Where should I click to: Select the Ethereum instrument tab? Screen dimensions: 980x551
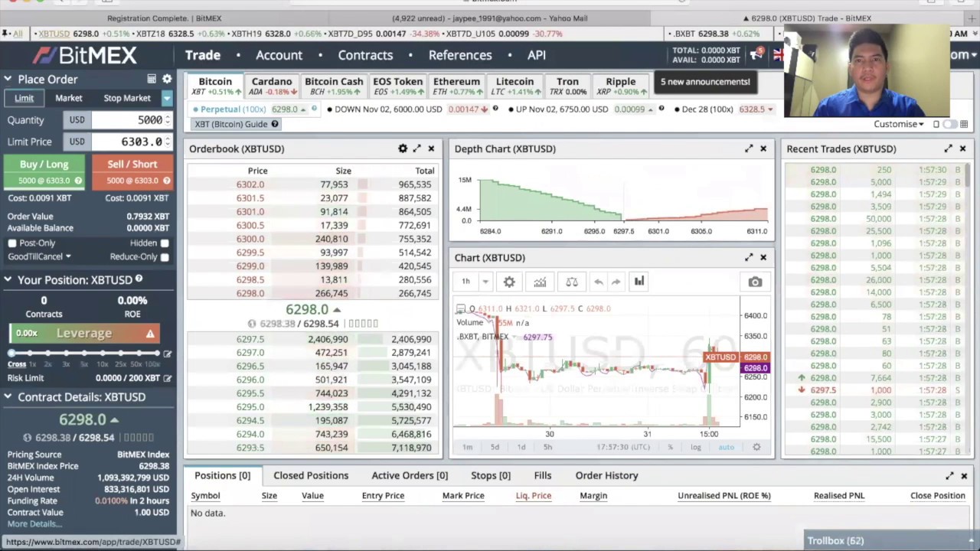(456, 86)
